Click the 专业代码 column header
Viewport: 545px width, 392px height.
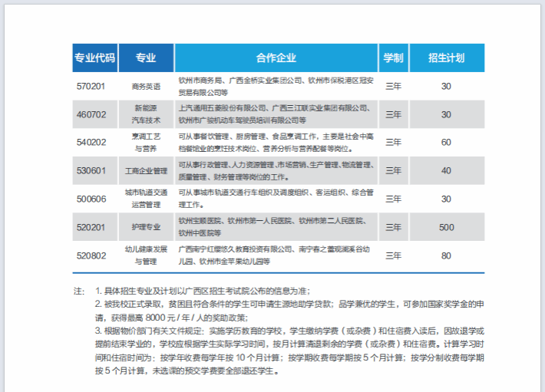pos(95,58)
